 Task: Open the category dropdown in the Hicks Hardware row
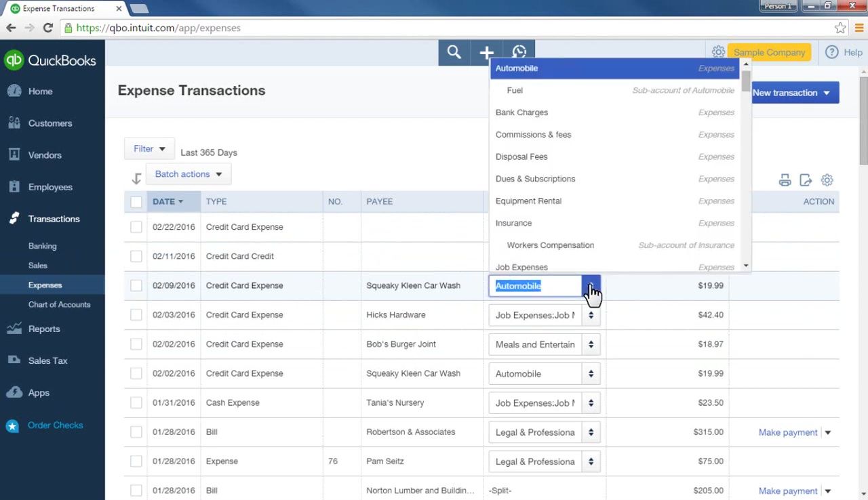tap(591, 315)
